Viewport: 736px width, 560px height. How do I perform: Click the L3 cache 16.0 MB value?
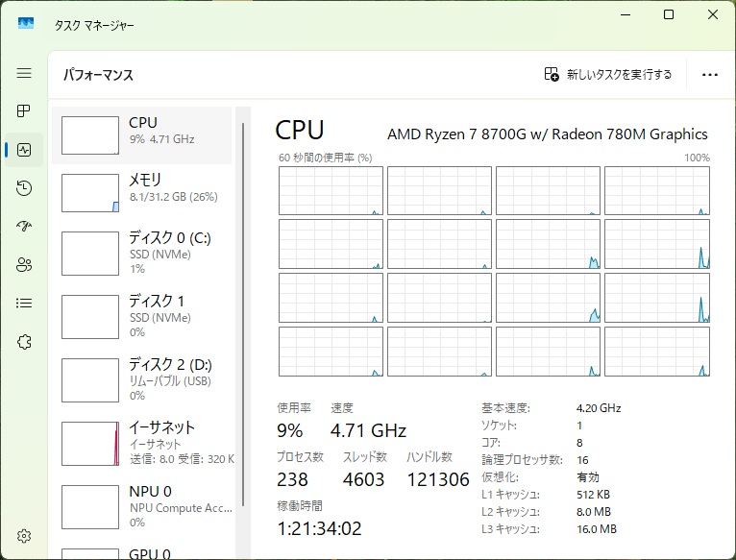[596, 529]
